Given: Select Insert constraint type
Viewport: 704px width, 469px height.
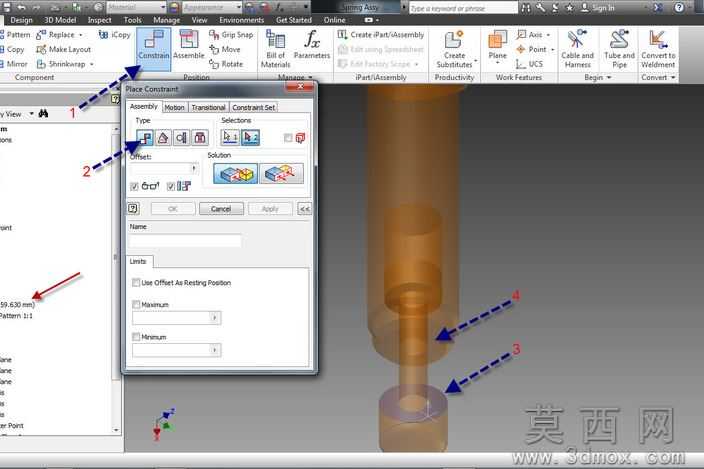Looking at the screenshot, I should click(x=200, y=137).
